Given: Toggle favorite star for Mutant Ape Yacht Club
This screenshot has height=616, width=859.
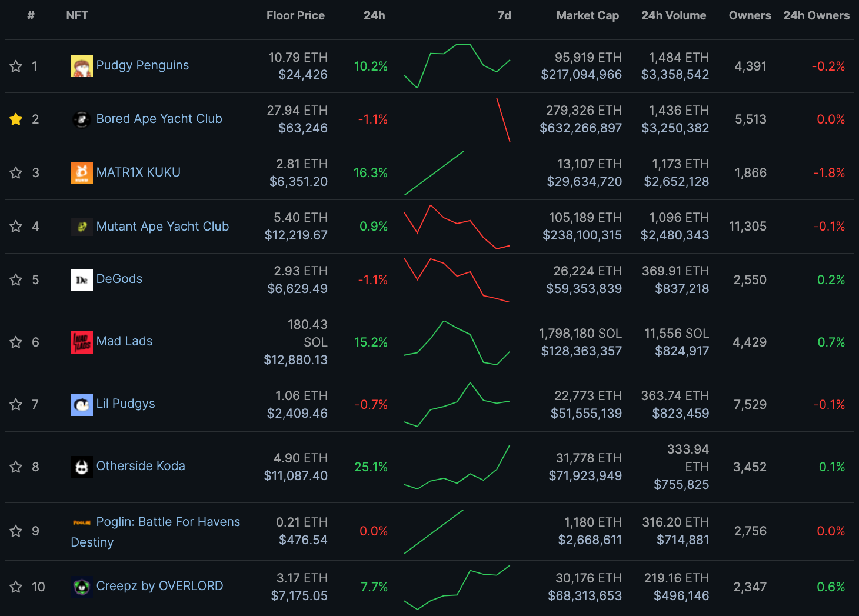Looking at the screenshot, I should point(16,227).
